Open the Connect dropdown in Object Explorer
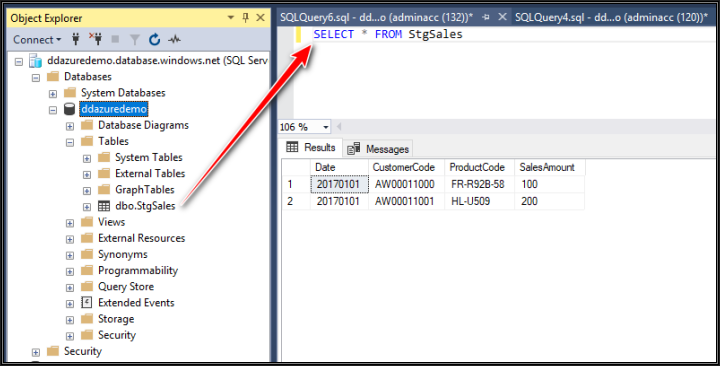Screen dimensions: 720x366 pos(37,40)
